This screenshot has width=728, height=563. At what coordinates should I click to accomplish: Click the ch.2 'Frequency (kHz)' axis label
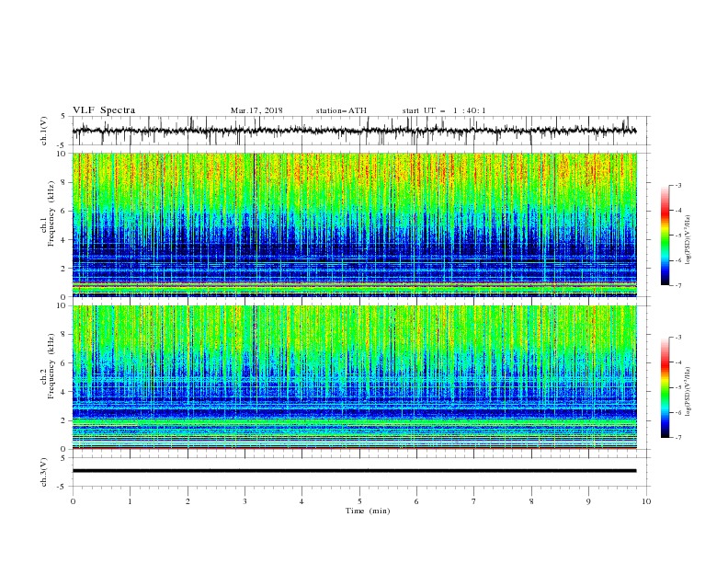51,366
